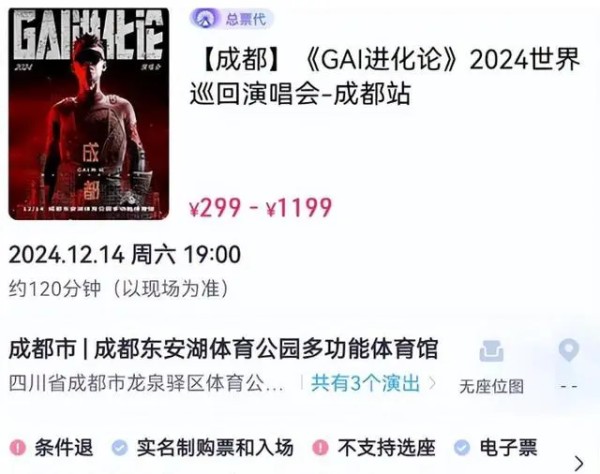Click the venue name 成都东安湖体育公园多功能体育馆
Image resolution: width=600 pixels, height=474 pixels.
point(266,349)
